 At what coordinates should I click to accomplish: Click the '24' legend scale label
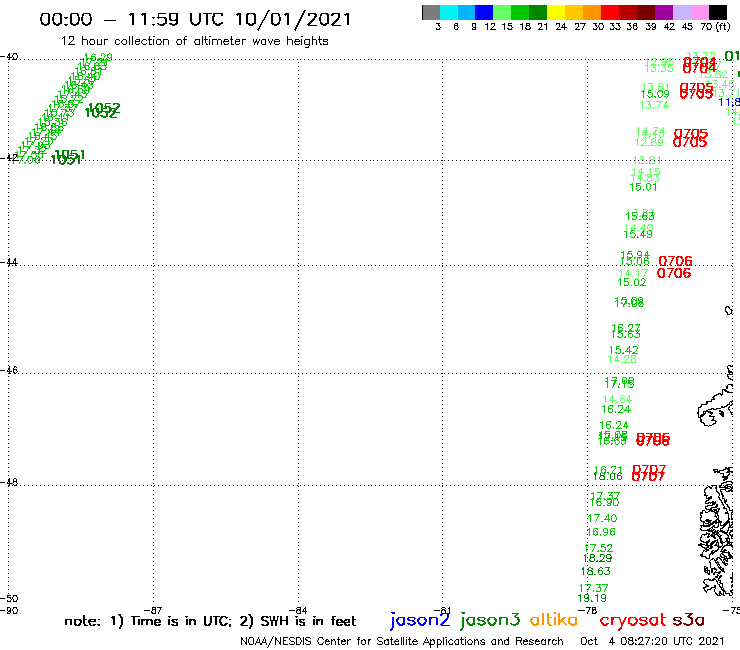coord(561,27)
